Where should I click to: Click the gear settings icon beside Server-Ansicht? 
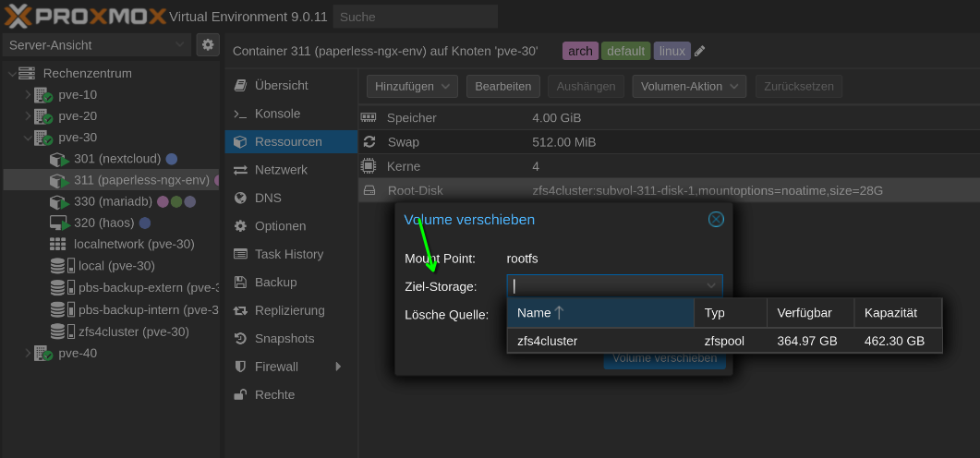pyautogui.click(x=208, y=45)
